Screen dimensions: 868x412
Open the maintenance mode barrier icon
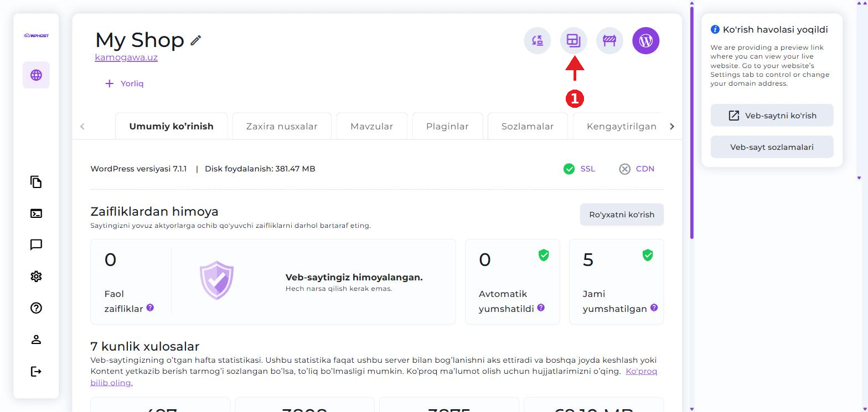point(609,40)
